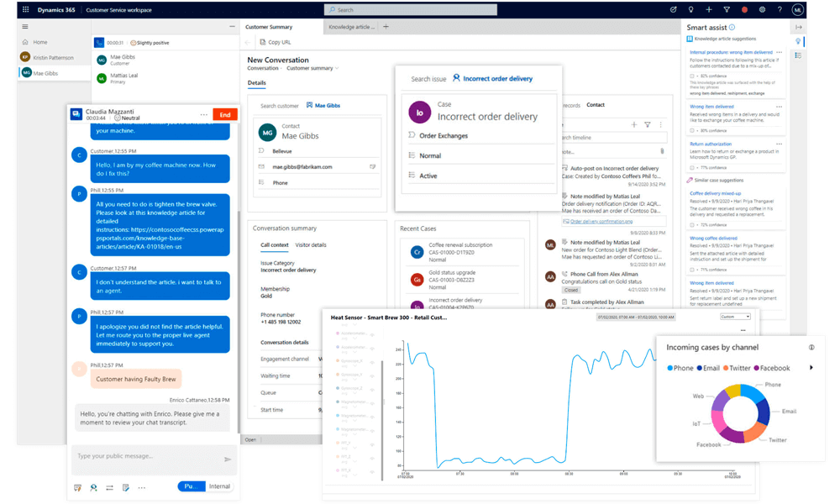Toggle the Facebook legend item in channel chart
Screen dimensions: 840x504
(772, 368)
